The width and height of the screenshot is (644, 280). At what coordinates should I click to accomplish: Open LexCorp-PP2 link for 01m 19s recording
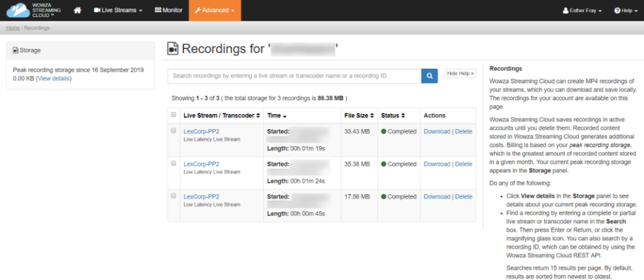[x=201, y=132]
